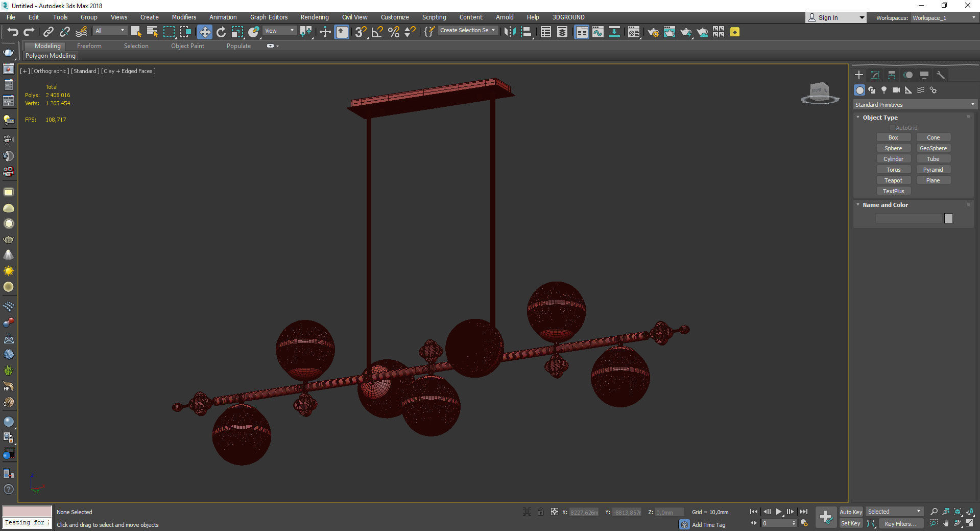Click the Unlink Selection icon
This screenshot has height=531, width=980.
(x=65, y=32)
